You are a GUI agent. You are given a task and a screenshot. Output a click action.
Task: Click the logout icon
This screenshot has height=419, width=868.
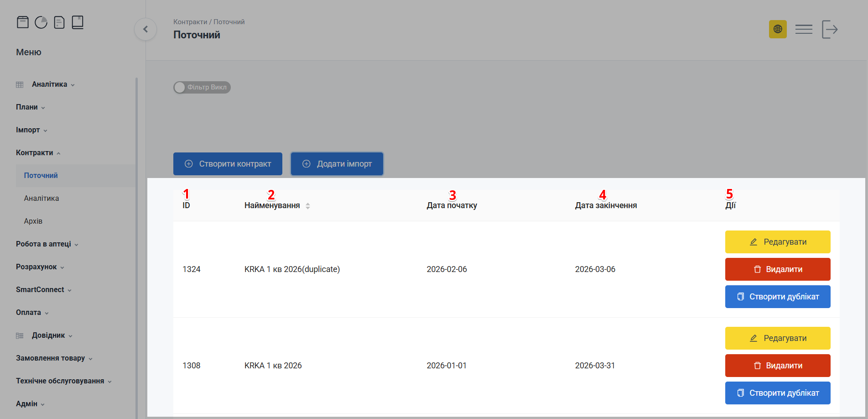pyautogui.click(x=830, y=29)
